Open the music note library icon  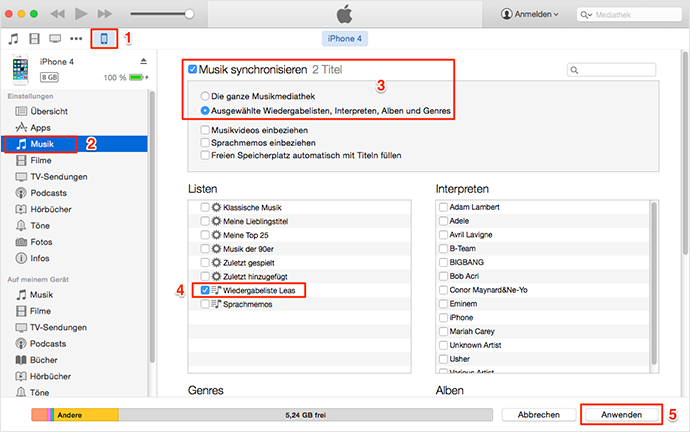tap(13, 39)
